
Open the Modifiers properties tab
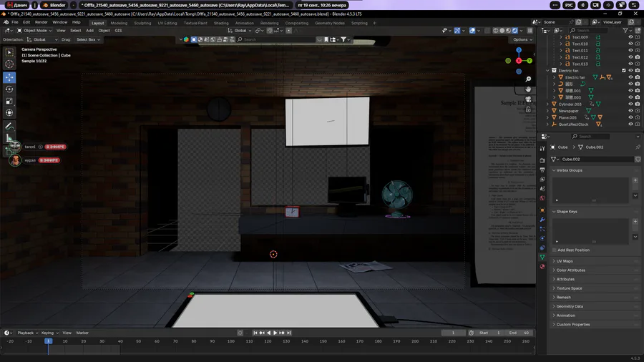click(x=542, y=220)
